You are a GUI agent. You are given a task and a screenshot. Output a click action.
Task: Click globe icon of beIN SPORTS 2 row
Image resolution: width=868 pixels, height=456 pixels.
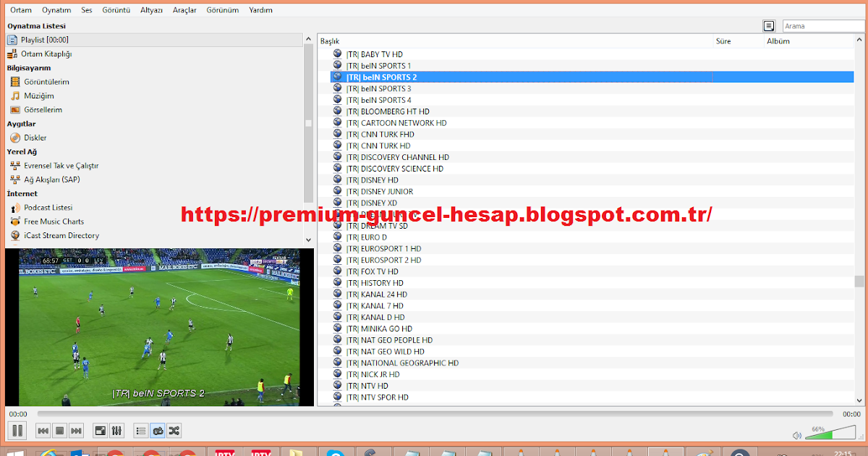click(337, 77)
